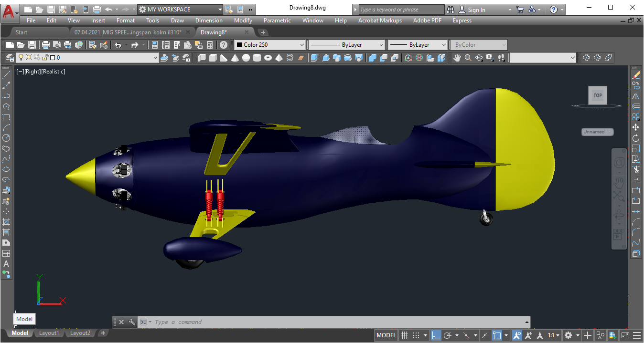Viewport: 644px width, 343px height.
Task: Toggle 2D Object snap in status bar
Action: [497, 335]
